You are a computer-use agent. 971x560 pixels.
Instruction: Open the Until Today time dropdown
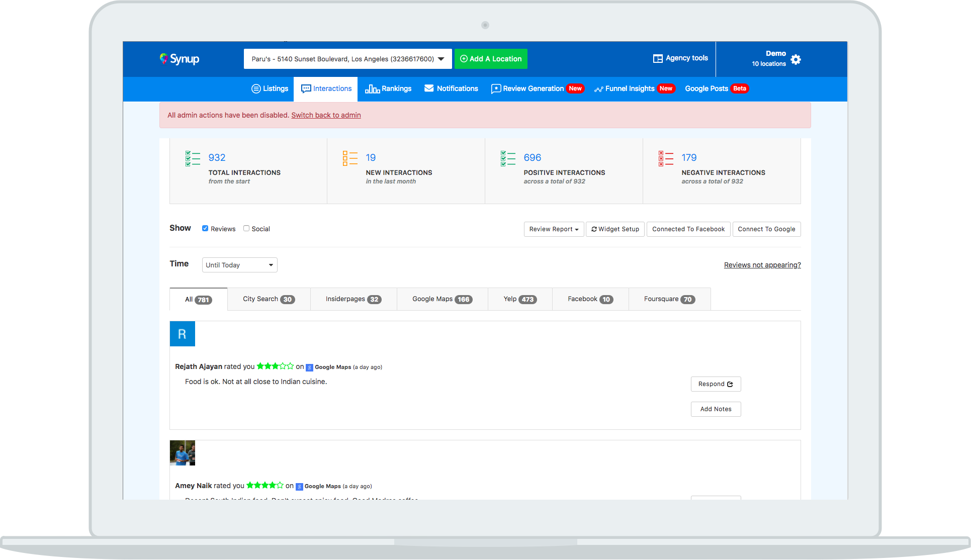tap(239, 265)
